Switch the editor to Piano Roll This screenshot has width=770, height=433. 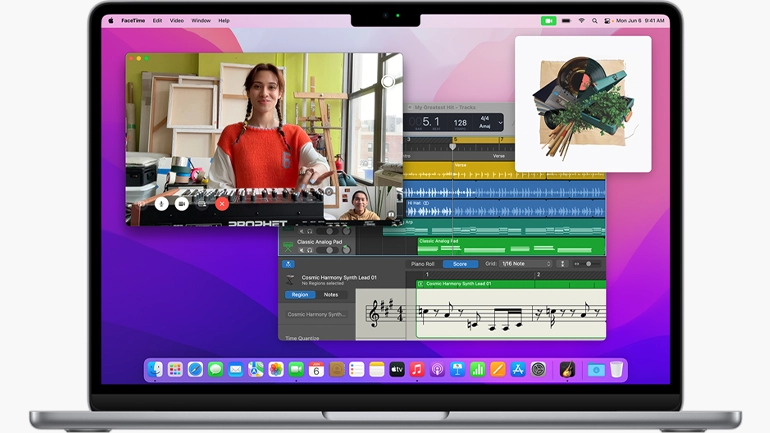(422, 264)
